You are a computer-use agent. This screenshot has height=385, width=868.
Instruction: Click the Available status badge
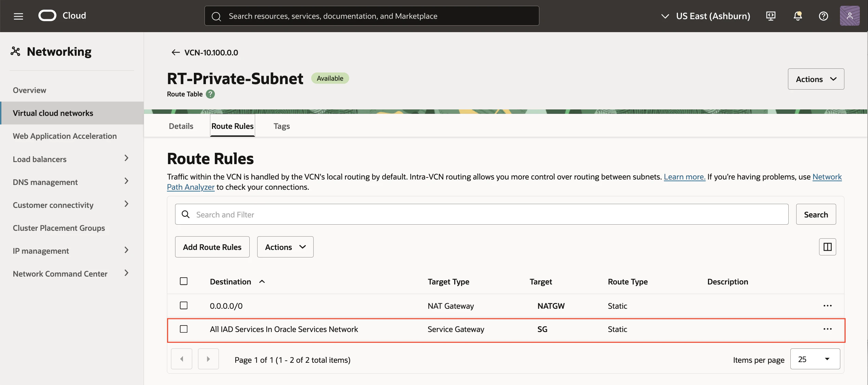(x=330, y=78)
